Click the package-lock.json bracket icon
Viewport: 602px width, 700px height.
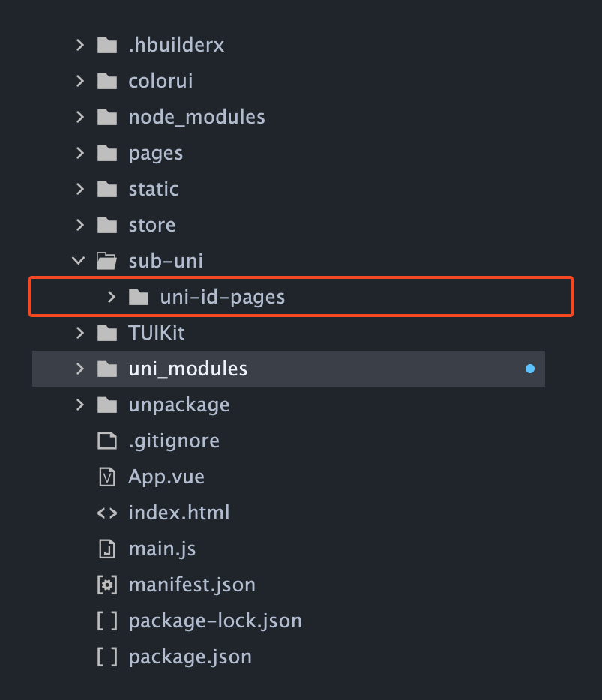point(107,621)
